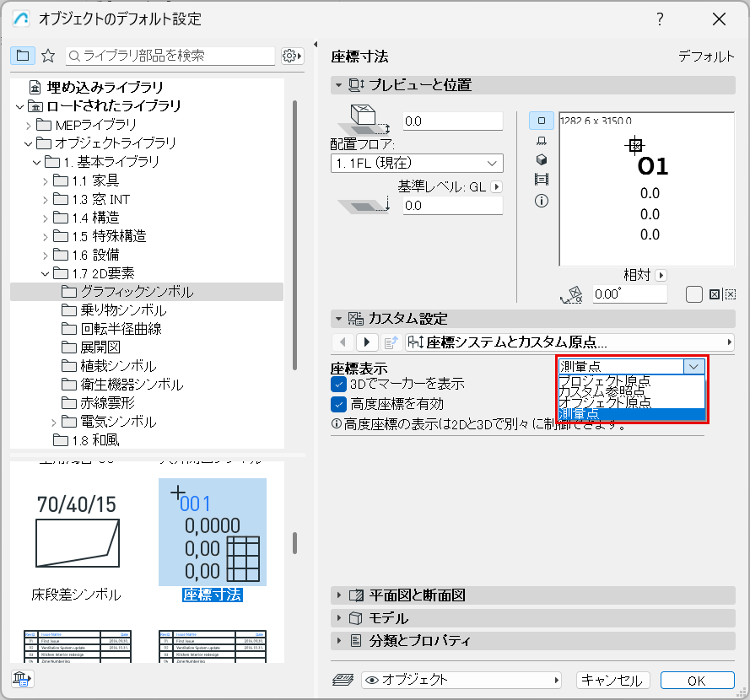The image size is (750, 700).
Task: Open 相対 angle arrow menu
Action: [661, 276]
